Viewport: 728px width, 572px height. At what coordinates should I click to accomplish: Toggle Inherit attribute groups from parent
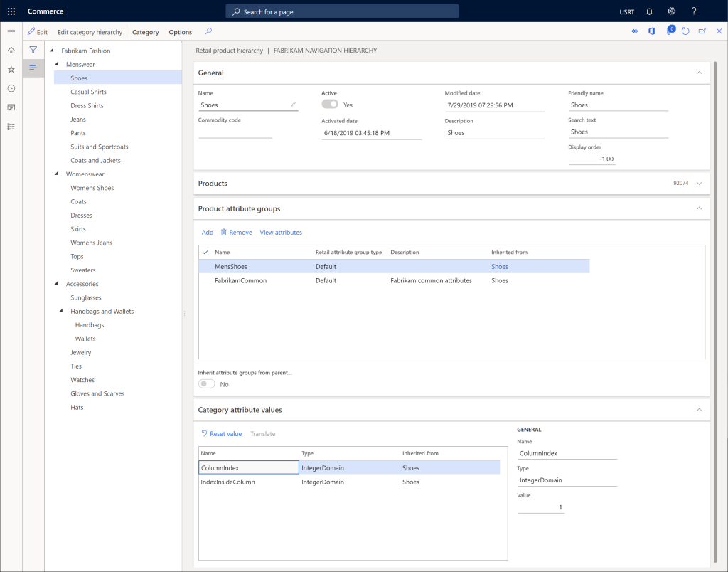pyautogui.click(x=207, y=383)
